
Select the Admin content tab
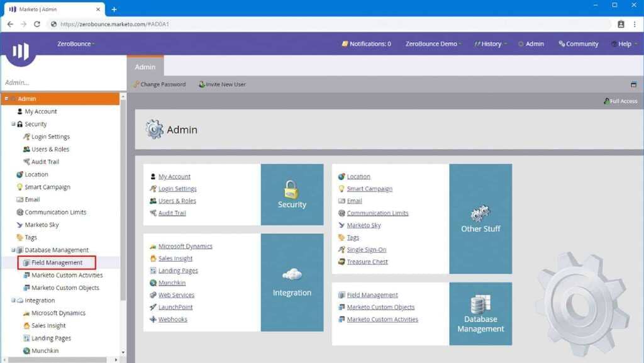point(145,67)
